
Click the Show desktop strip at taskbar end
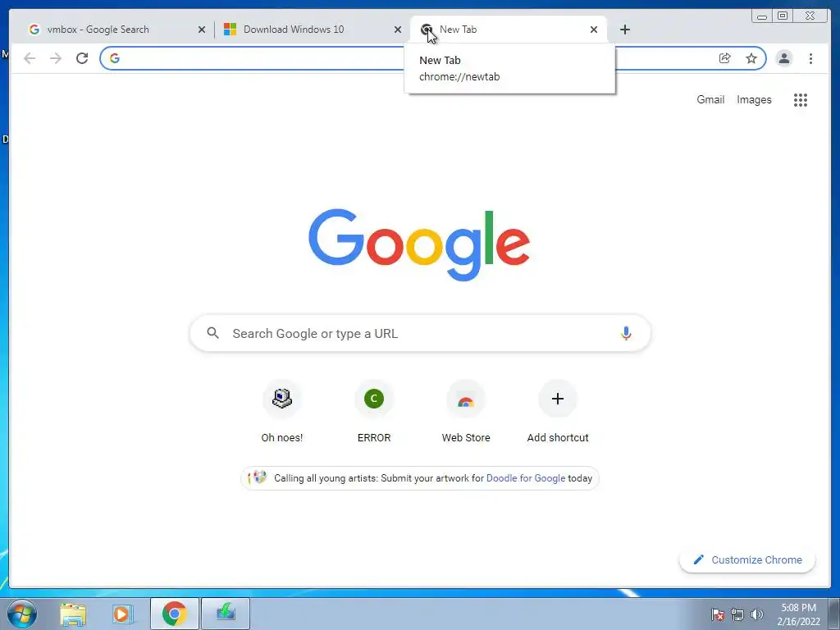(x=834, y=614)
